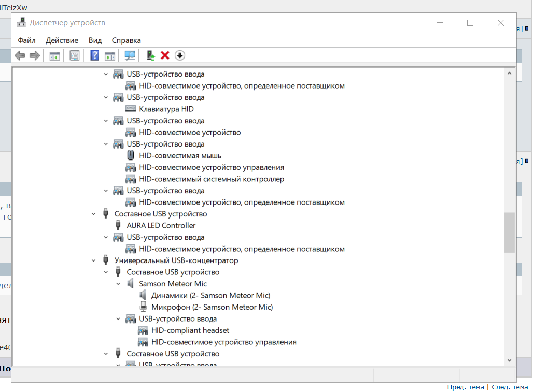This screenshot has width=534, height=392.
Task: Click the red X uninstall device icon
Action: point(165,55)
